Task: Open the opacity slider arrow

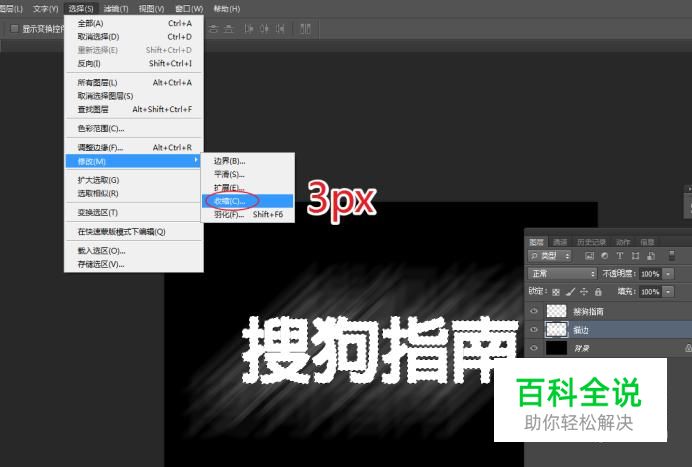Action: [x=668, y=274]
